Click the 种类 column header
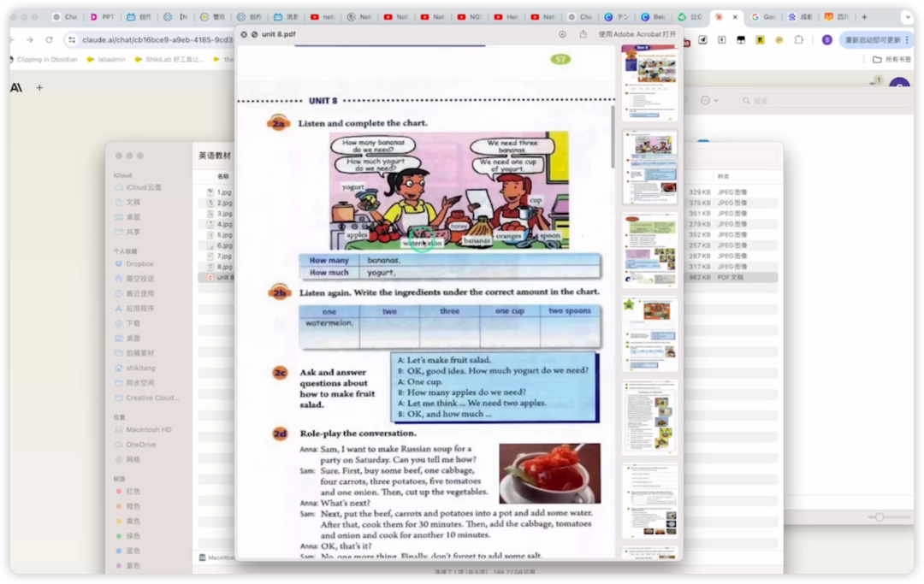 click(724, 176)
